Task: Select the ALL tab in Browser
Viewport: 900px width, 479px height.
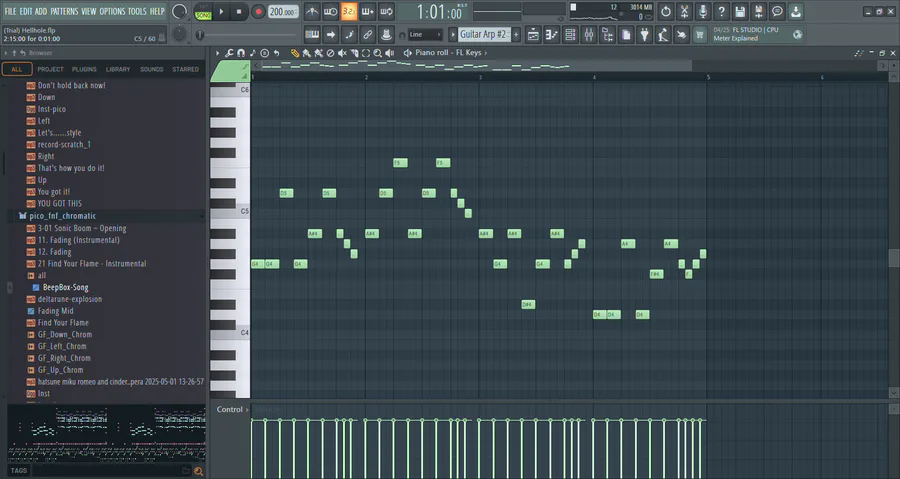Action: pyautogui.click(x=17, y=69)
